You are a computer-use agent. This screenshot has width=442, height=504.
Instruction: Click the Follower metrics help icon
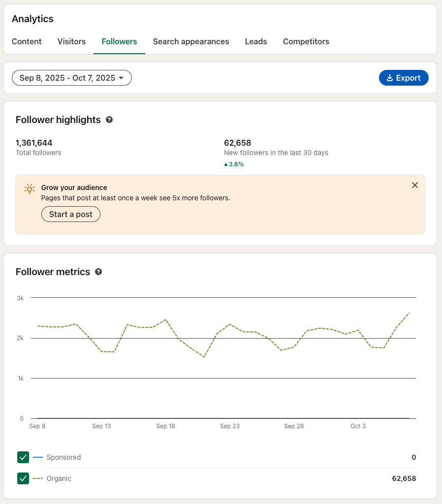(98, 272)
